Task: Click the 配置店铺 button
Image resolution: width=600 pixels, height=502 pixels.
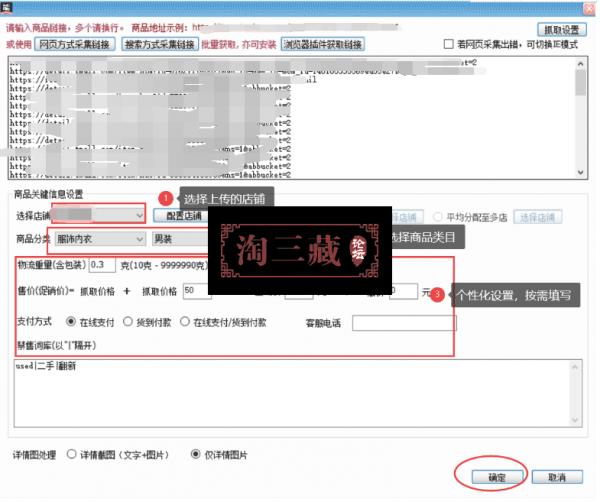Action: [x=182, y=216]
